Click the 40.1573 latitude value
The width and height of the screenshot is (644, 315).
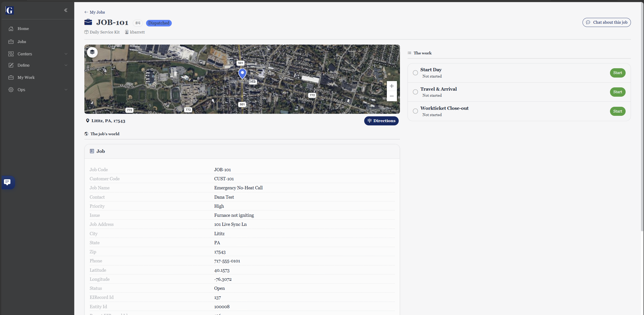tap(222, 270)
